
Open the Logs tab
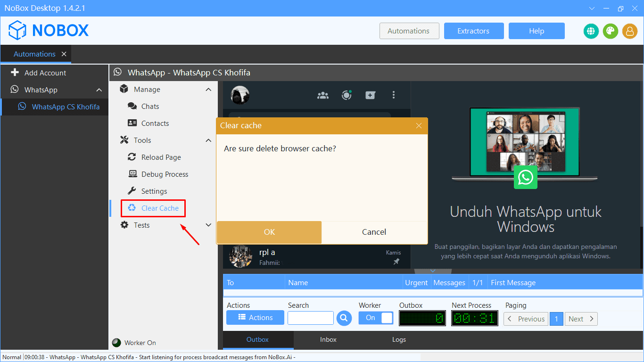point(399,339)
